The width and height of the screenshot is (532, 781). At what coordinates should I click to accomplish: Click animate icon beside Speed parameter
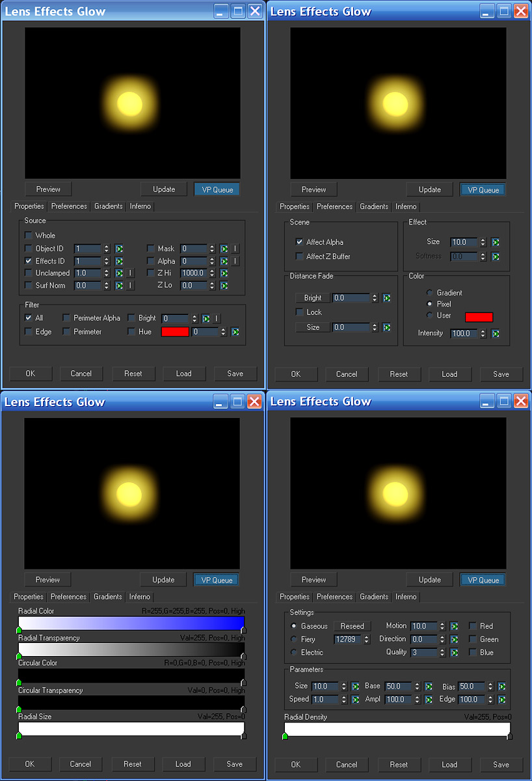tap(355, 700)
